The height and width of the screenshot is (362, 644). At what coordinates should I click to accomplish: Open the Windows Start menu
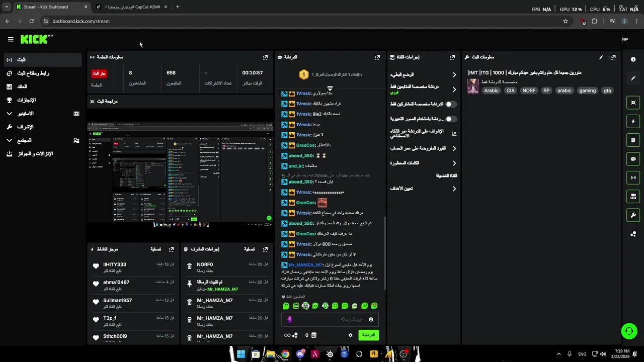(x=241, y=354)
